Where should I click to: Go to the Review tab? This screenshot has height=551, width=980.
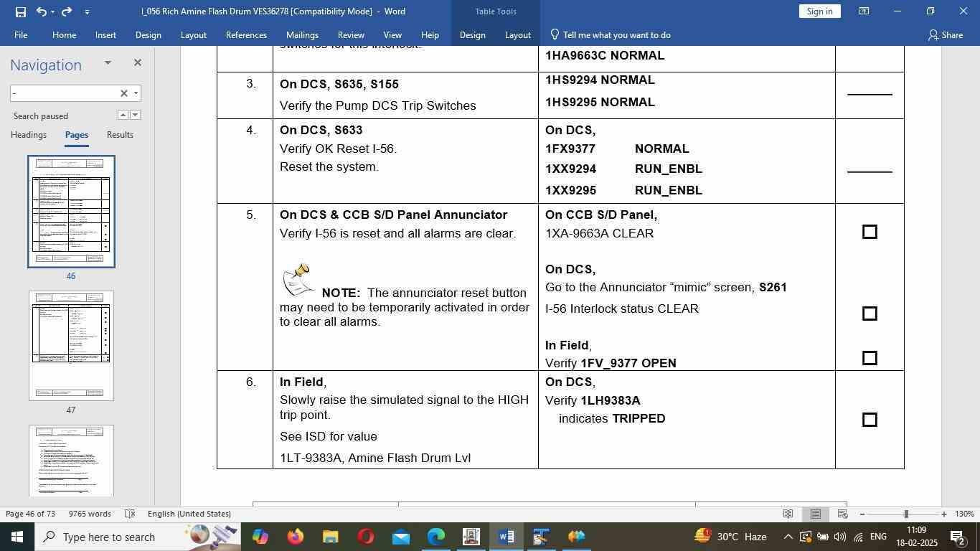coord(351,34)
